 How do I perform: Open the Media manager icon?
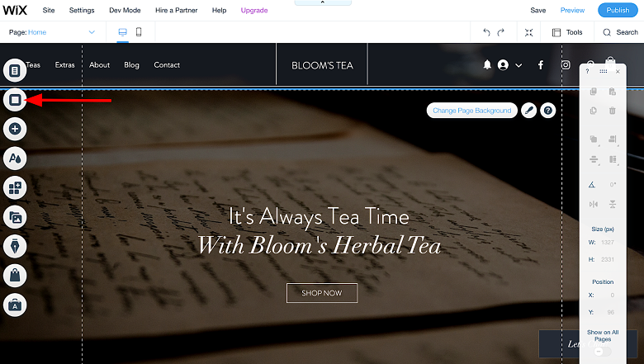point(15,217)
